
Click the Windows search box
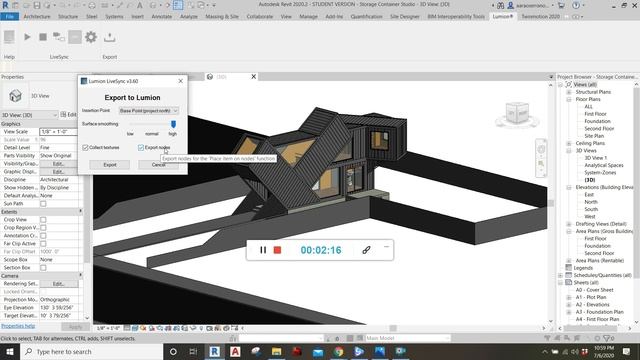(x=91, y=351)
